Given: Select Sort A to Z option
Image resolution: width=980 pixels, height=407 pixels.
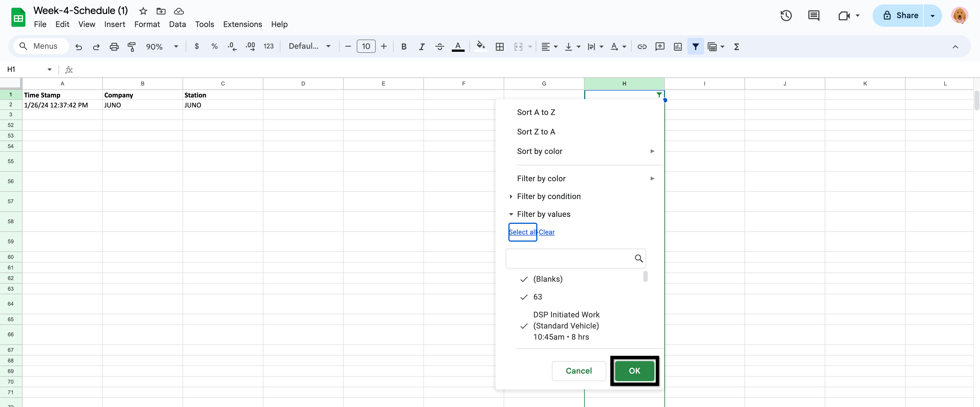Looking at the screenshot, I should point(536,112).
